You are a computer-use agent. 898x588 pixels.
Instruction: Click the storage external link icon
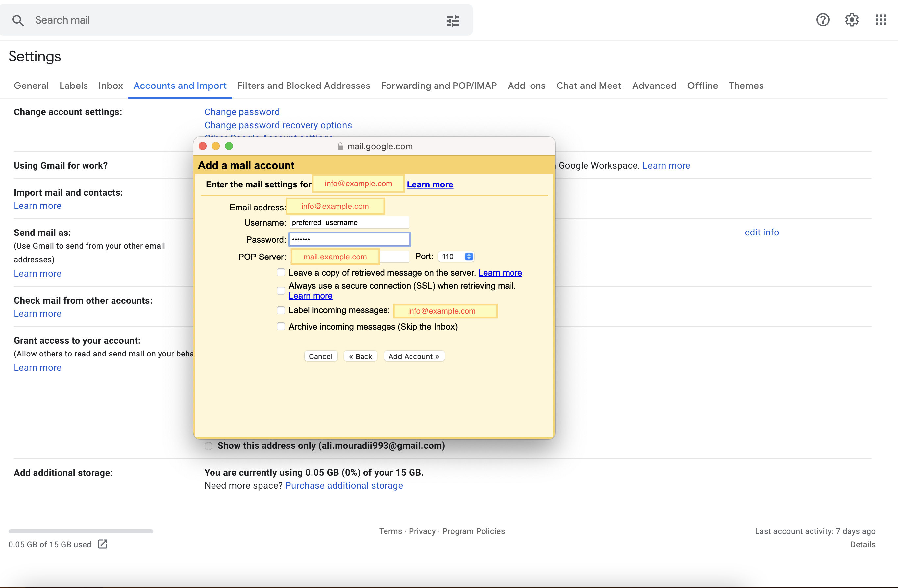(x=103, y=544)
